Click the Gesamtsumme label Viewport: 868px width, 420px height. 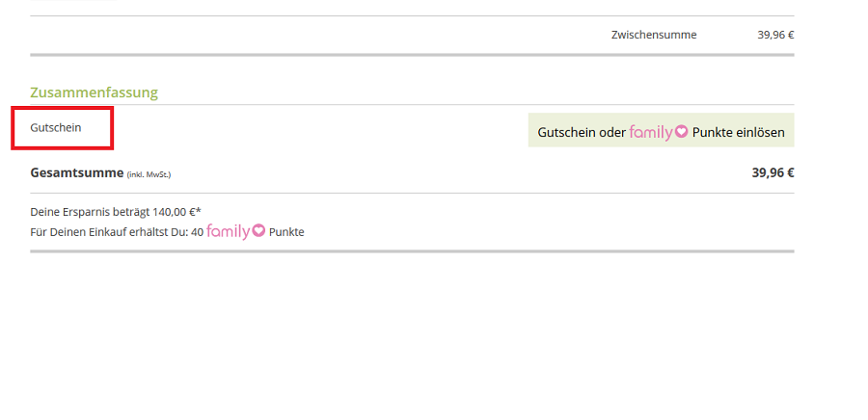(77, 173)
